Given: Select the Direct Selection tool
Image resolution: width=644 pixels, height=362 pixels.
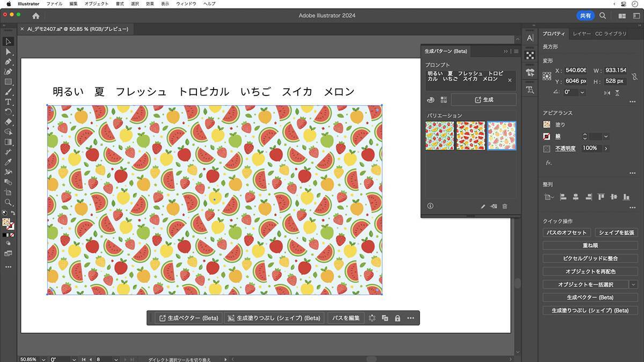Looking at the screenshot, I should click(8, 51).
